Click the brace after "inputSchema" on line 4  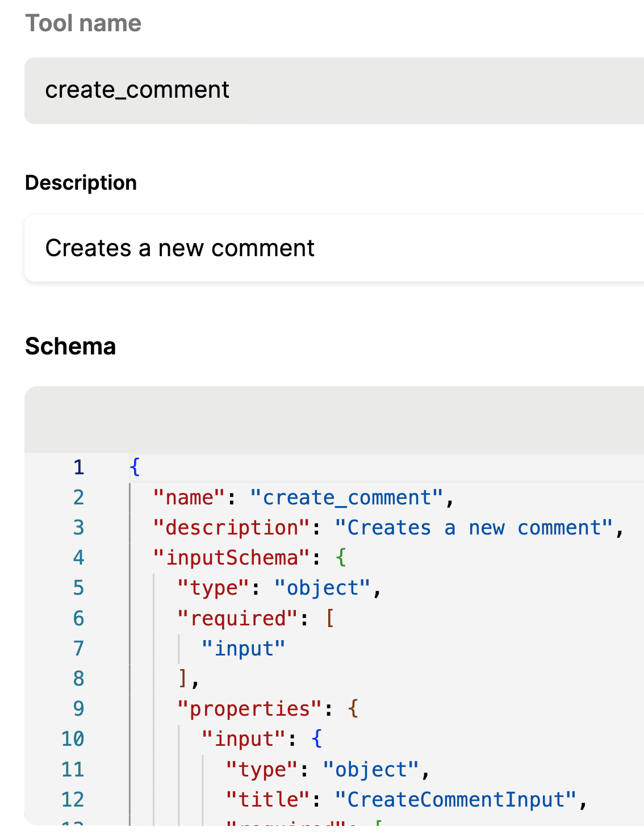pyautogui.click(x=341, y=558)
